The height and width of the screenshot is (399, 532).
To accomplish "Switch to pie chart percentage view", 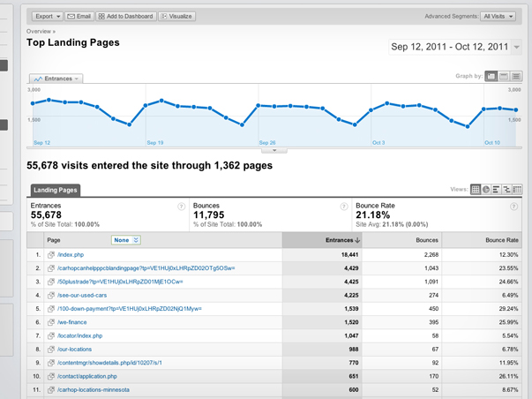I will pyautogui.click(x=486, y=190).
